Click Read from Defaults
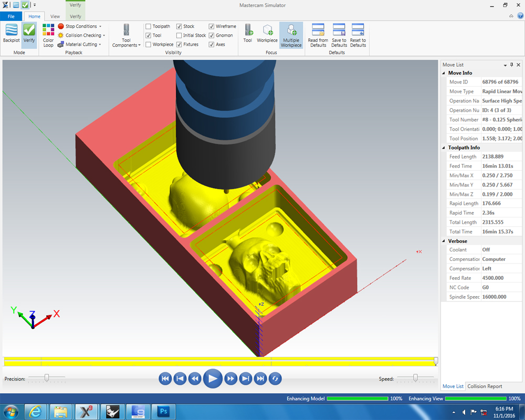This screenshot has width=525, height=420. 318,36
